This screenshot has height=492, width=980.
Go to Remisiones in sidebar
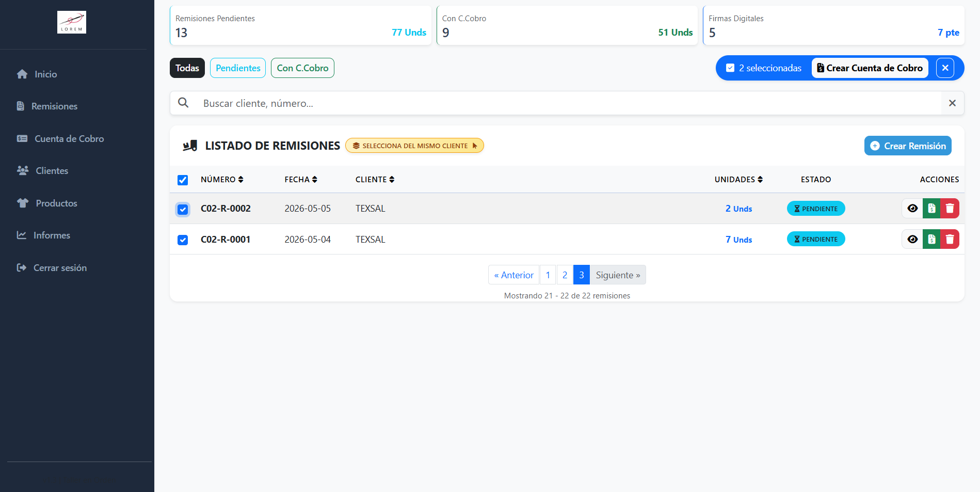click(47, 106)
